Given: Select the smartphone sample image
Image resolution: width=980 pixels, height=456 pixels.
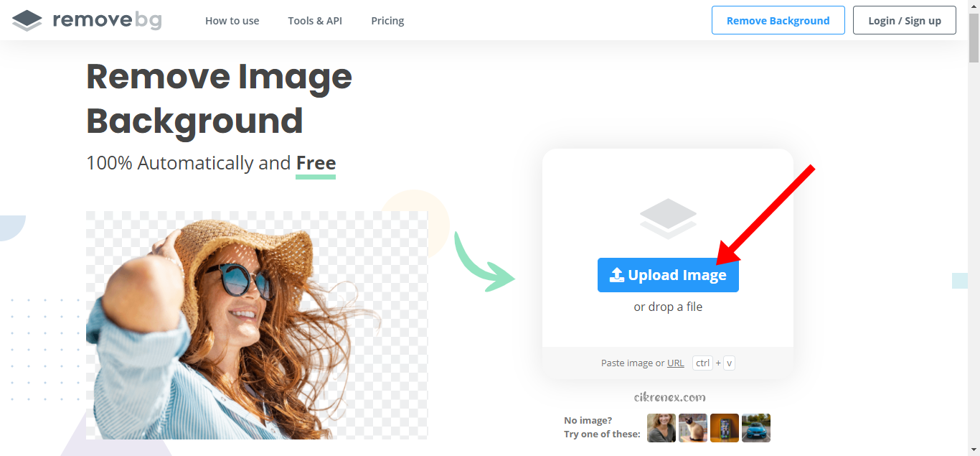Looking at the screenshot, I should tap(724, 428).
